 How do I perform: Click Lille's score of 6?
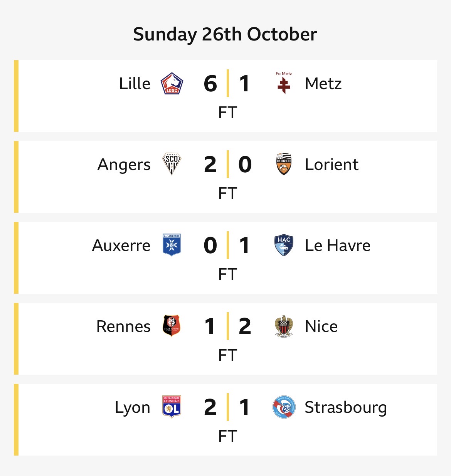tap(210, 84)
